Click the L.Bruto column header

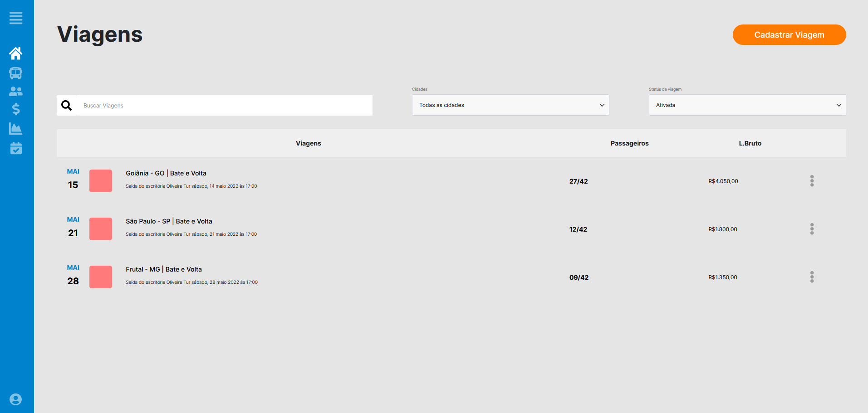coord(750,143)
